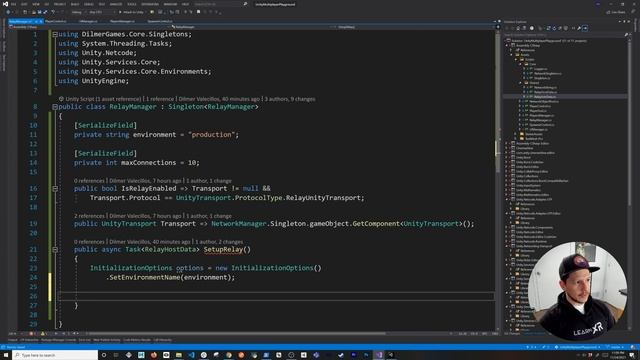Image resolution: width=640 pixels, height=360 pixels.
Task: Toggle Pending Changes Filter in Solution Explorer
Action: (x=532, y=28)
